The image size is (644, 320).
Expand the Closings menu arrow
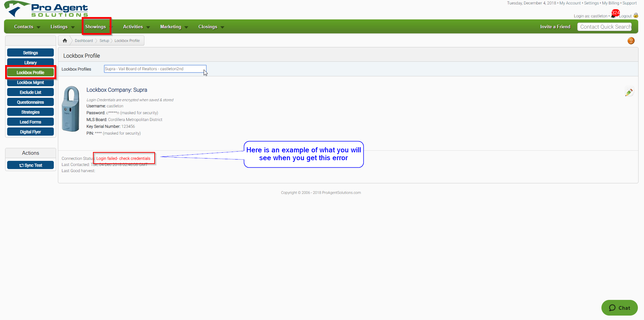tap(222, 27)
